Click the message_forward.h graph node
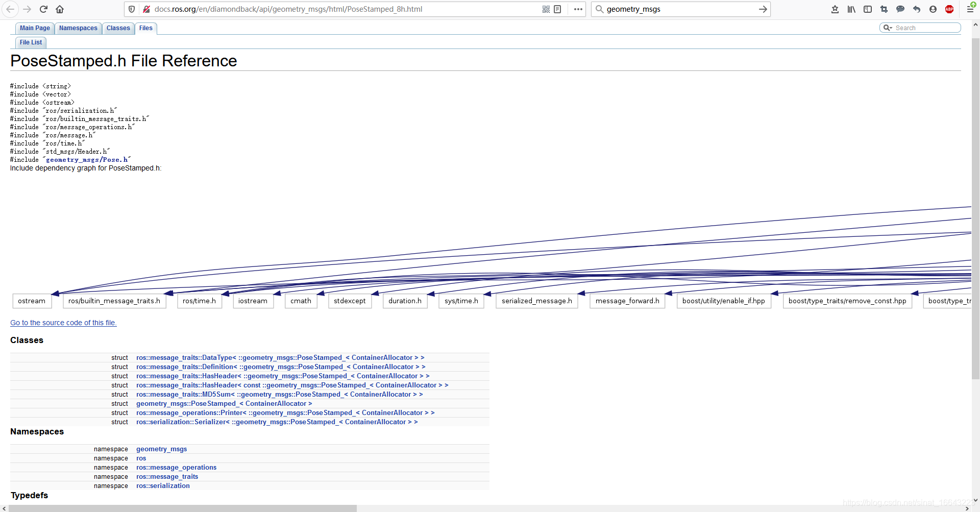This screenshot has height=512, width=980. pos(627,301)
